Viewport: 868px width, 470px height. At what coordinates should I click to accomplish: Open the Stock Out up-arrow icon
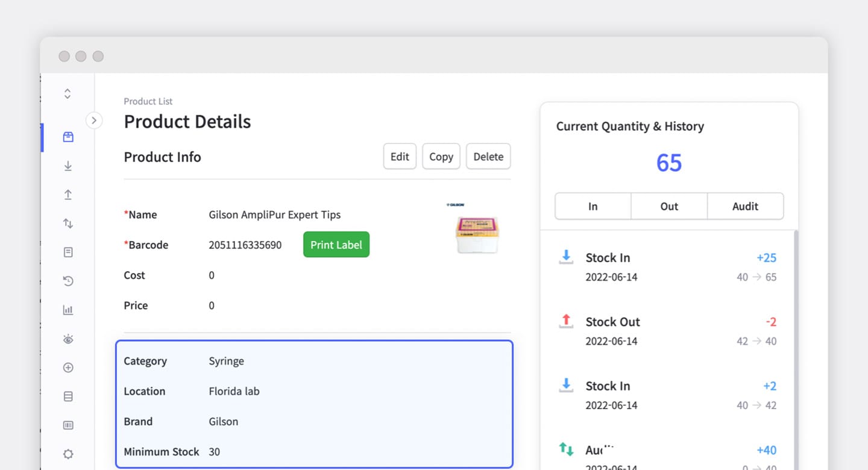click(68, 194)
